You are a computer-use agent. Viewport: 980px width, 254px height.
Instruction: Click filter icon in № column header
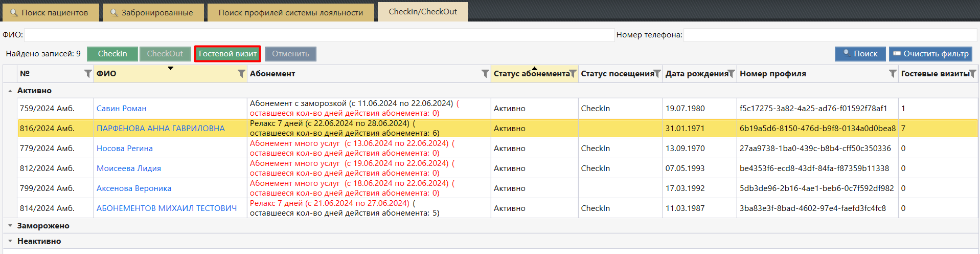(x=88, y=74)
